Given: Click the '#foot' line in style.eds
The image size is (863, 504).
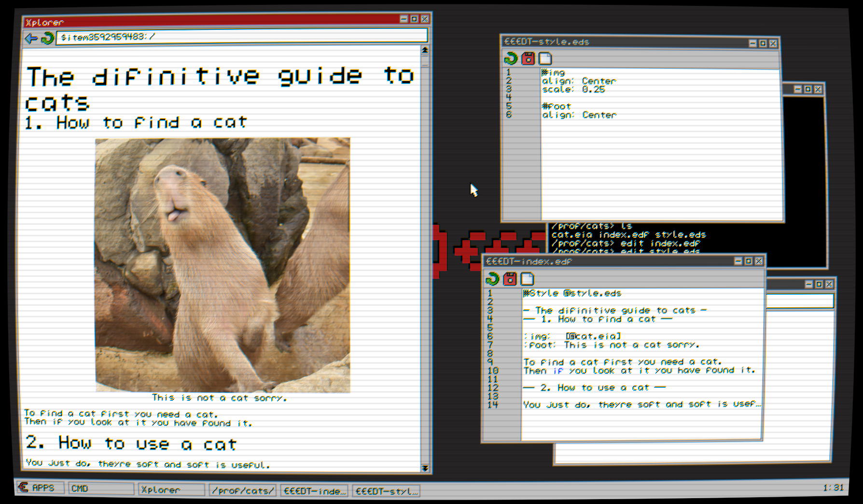Looking at the screenshot, I should pyautogui.click(x=557, y=106).
